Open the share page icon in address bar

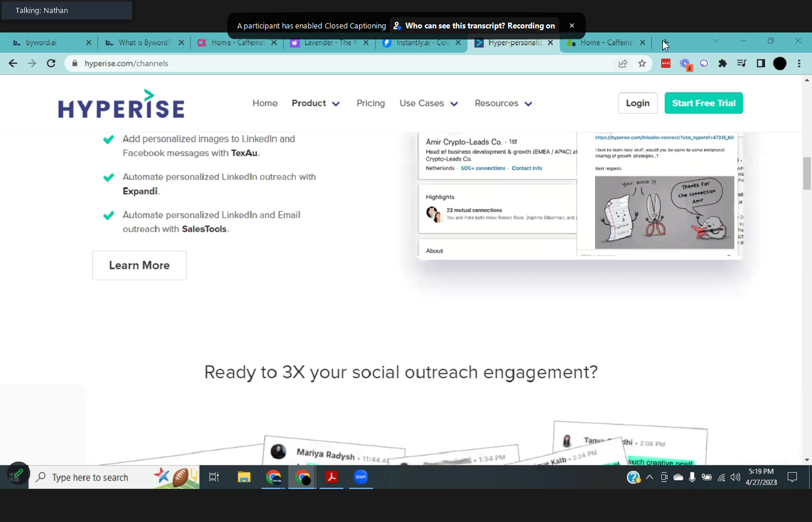coord(623,63)
